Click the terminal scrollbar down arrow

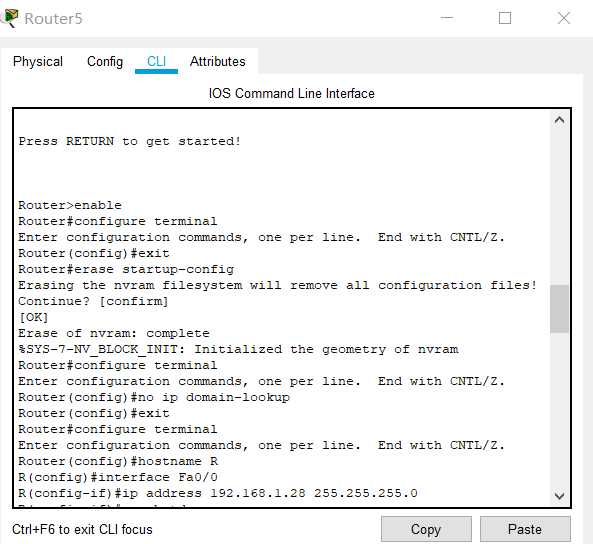click(559, 495)
